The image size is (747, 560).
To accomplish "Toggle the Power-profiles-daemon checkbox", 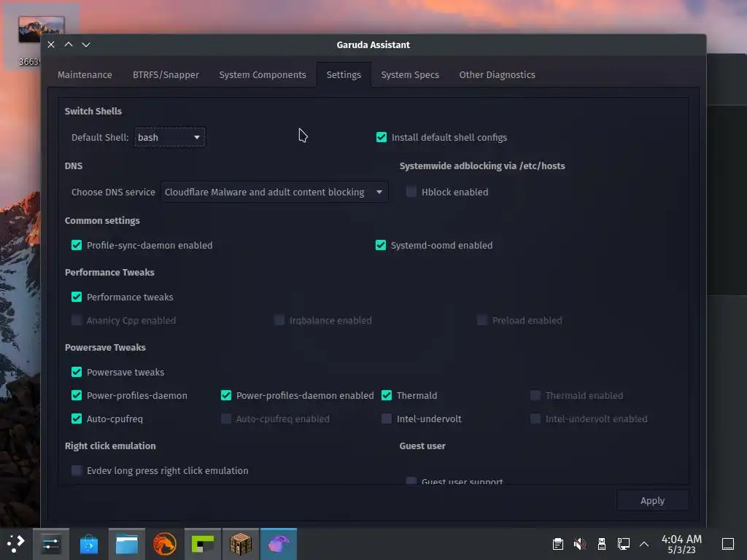I will coord(76,395).
